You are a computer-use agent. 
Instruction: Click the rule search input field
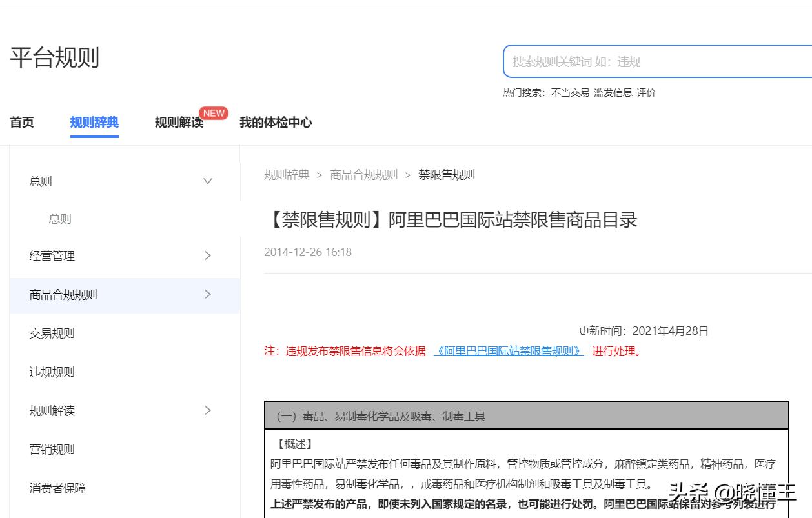point(645,61)
